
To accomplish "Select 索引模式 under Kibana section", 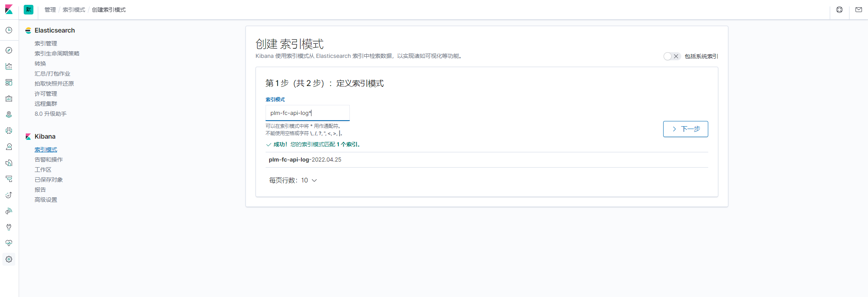I will point(46,150).
